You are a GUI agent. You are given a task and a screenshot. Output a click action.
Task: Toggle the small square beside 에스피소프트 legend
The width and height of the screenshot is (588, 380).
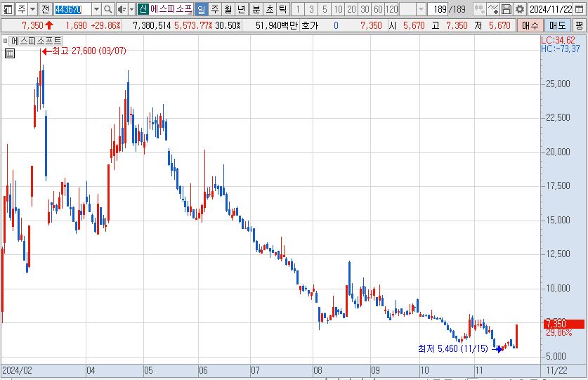click(5, 41)
